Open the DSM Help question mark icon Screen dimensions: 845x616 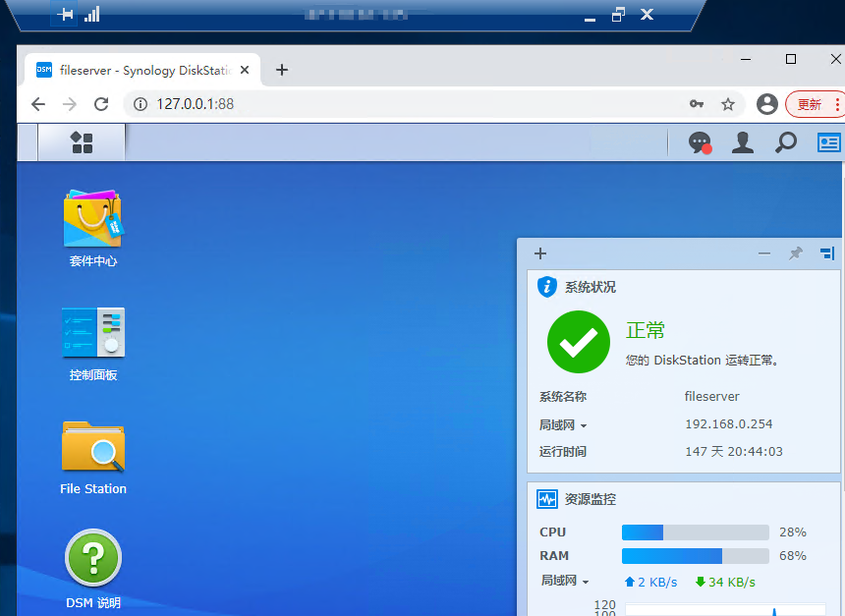pyautogui.click(x=93, y=557)
